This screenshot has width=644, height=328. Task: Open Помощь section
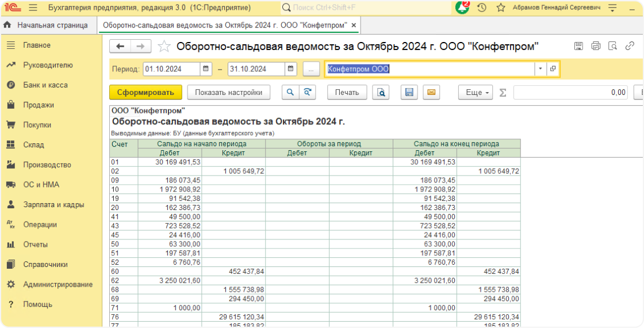51,304
